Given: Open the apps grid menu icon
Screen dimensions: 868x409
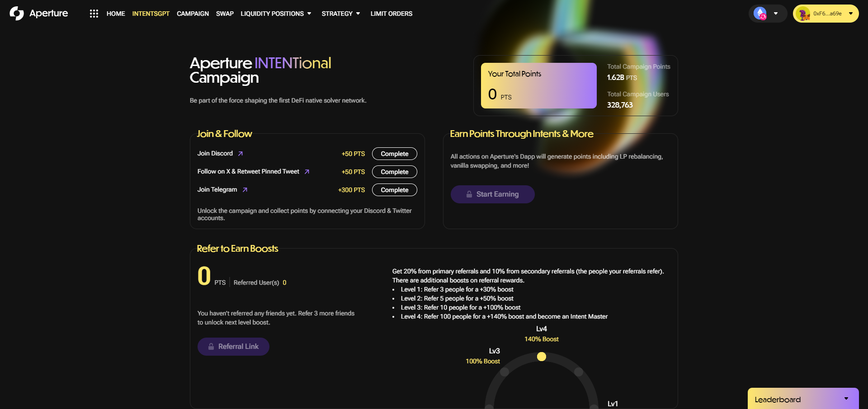Looking at the screenshot, I should (94, 14).
